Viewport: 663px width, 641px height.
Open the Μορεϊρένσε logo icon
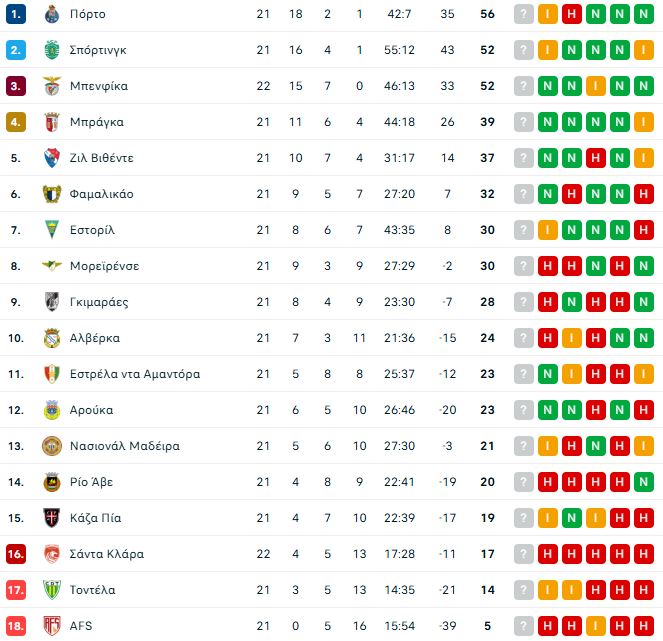52,266
